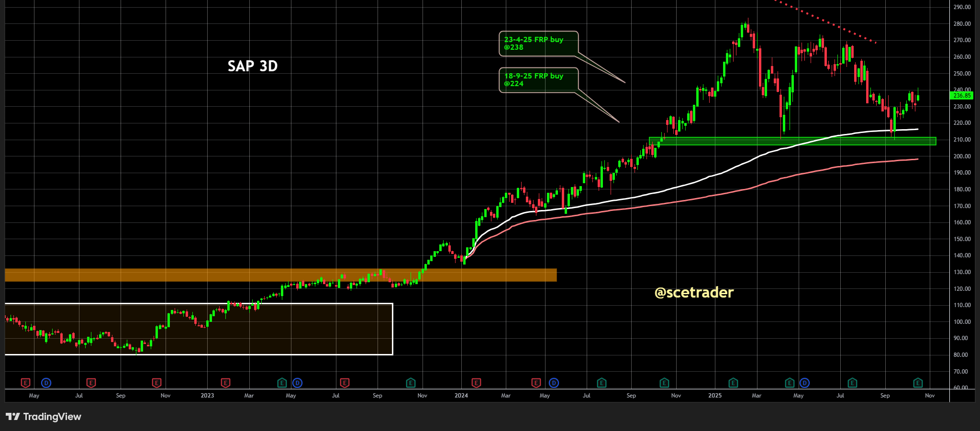The width and height of the screenshot is (980, 431).
Task: Click the 2025 label on time axis
Action: [714, 396]
